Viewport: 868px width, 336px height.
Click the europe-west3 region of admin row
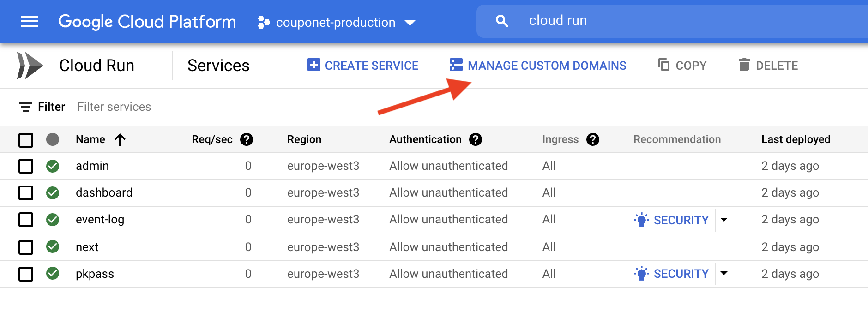[323, 166]
